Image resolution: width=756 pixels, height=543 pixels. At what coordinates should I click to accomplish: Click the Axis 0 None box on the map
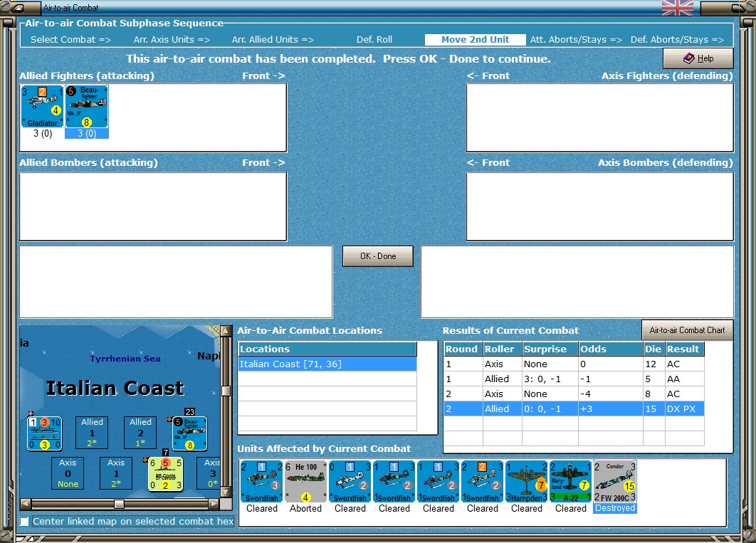[x=68, y=473]
